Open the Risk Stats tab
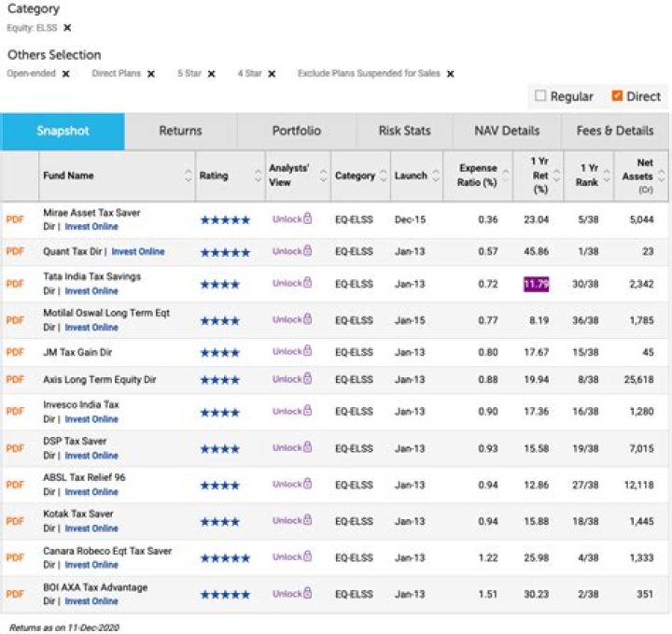The width and height of the screenshot is (672, 634). click(404, 131)
